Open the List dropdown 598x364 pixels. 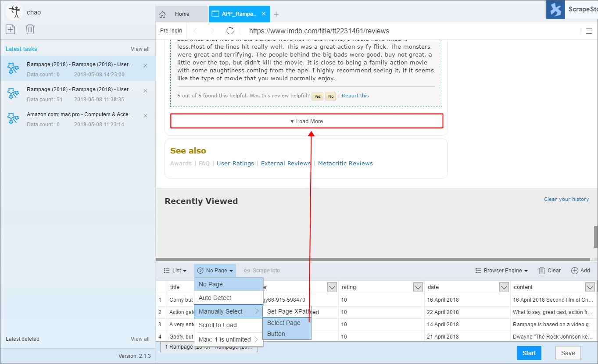point(175,271)
